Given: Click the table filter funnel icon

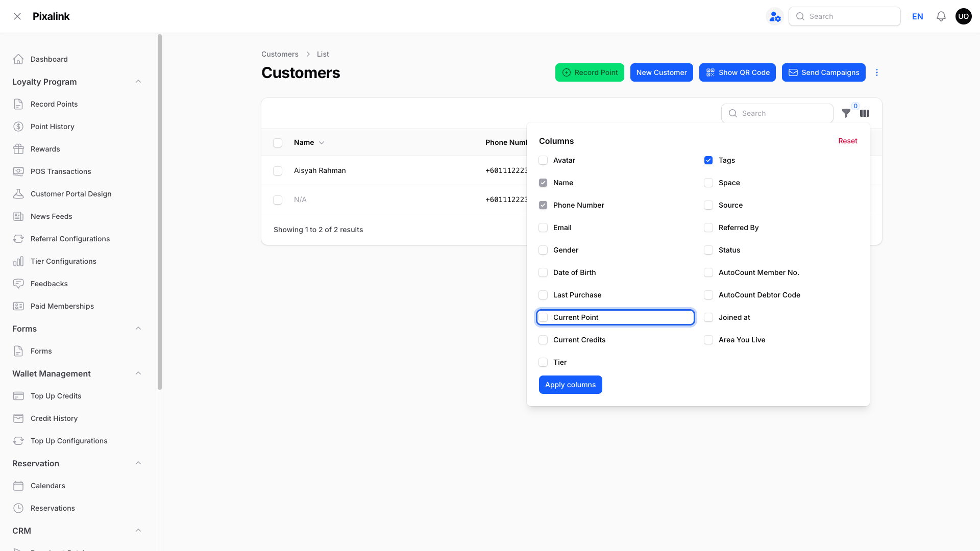Looking at the screenshot, I should pos(846,113).
